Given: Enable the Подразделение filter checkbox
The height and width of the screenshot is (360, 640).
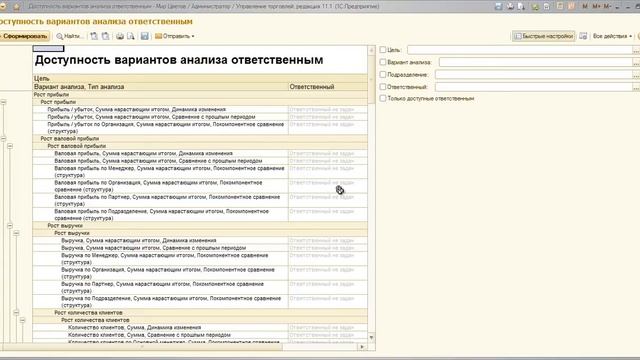Looking at the screenshot, I should 382,75.
